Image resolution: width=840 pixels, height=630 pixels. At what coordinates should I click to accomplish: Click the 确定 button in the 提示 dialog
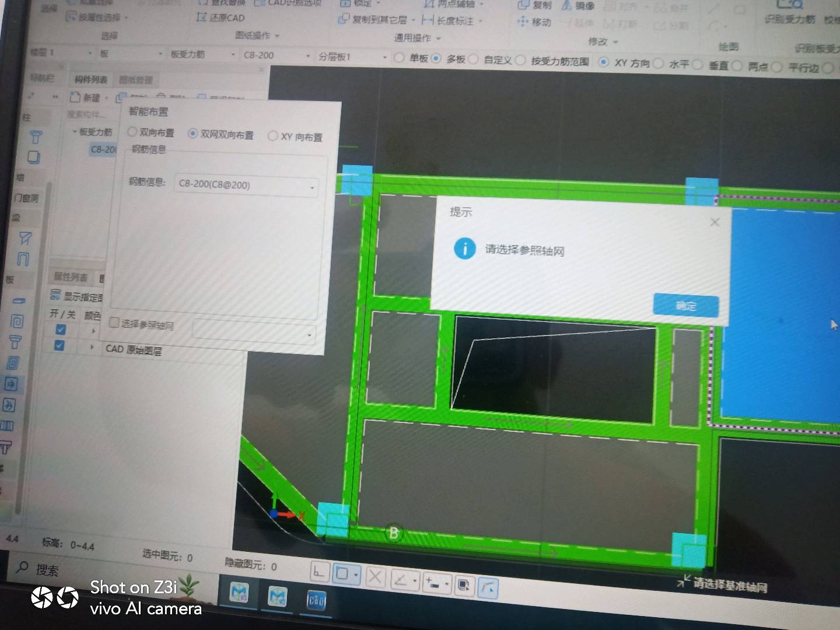pyautogui.click(x=686, y=305)
